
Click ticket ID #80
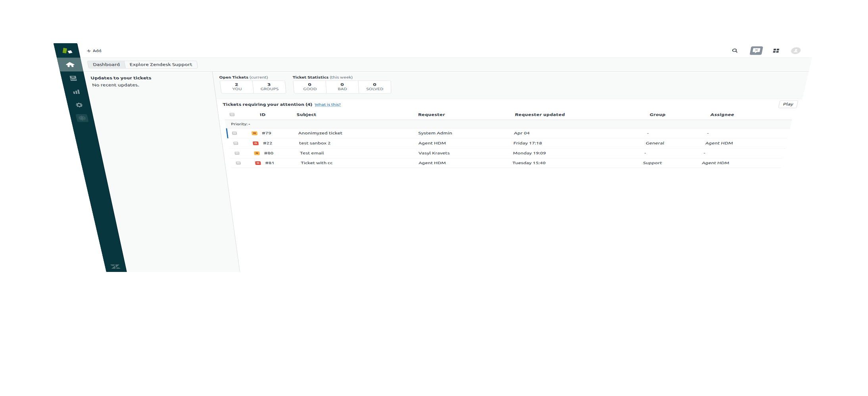click(269, 153)
